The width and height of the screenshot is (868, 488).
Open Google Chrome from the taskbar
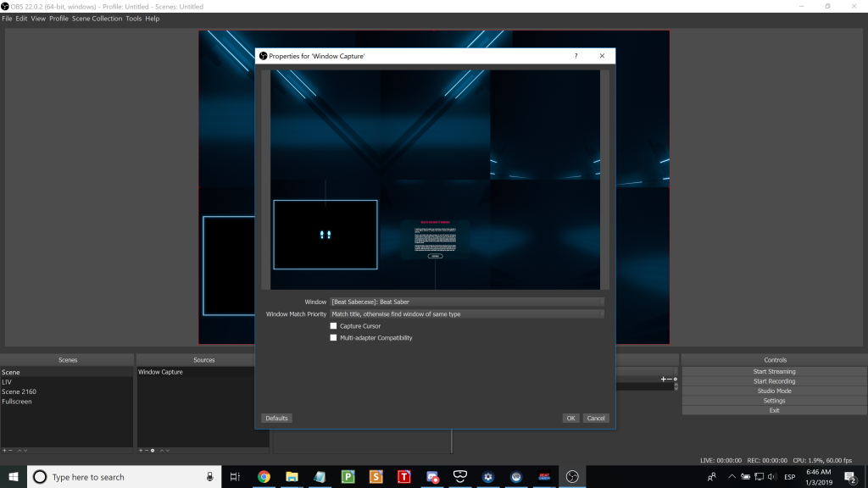[x=263, y=477]
